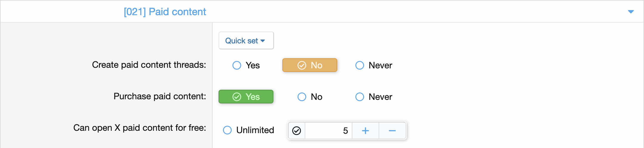Select Yes for Purchase paid content
644x148 pixels.
pos(246,97)
